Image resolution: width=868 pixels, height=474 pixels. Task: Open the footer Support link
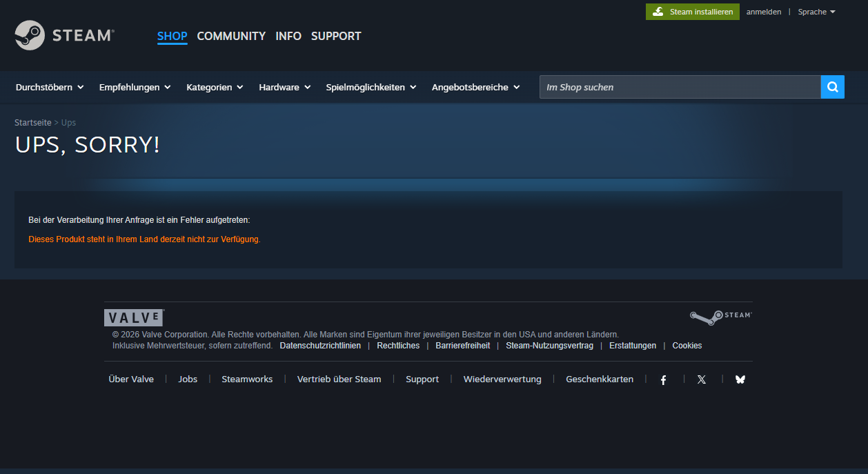pyautogui.click(x=422, y=379)
